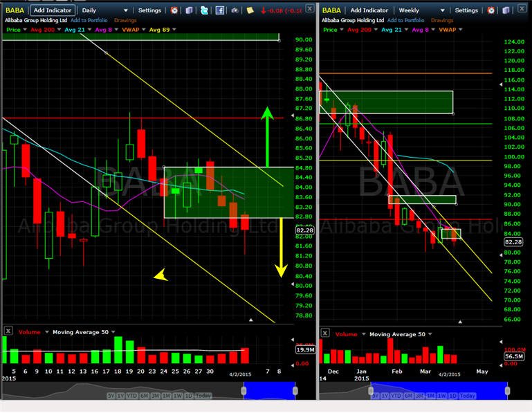Image resolution: width=532 pixels, height=413 pixels.
Task: Click the Twitter share icon
Action: [204, 10]
